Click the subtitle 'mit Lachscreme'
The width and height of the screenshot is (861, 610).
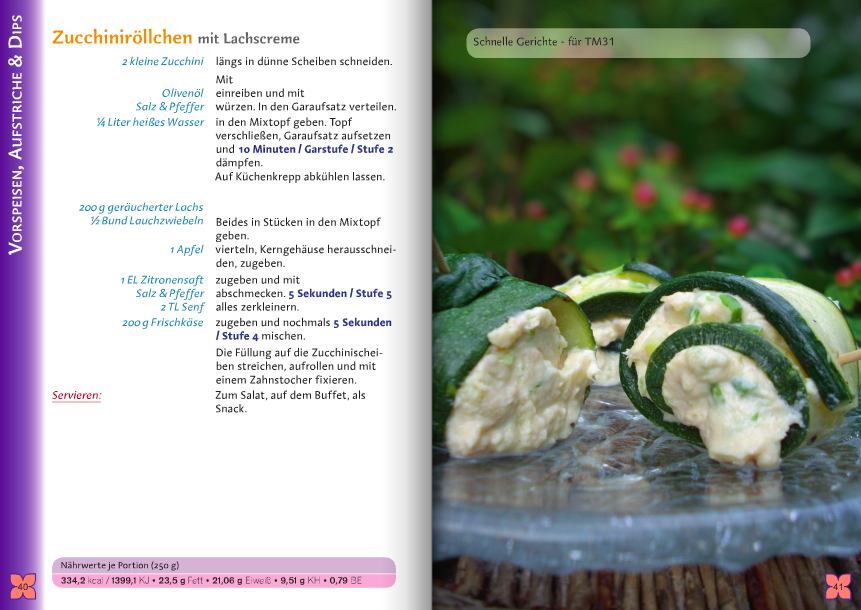pyautogui.click(x=249, y=39)
